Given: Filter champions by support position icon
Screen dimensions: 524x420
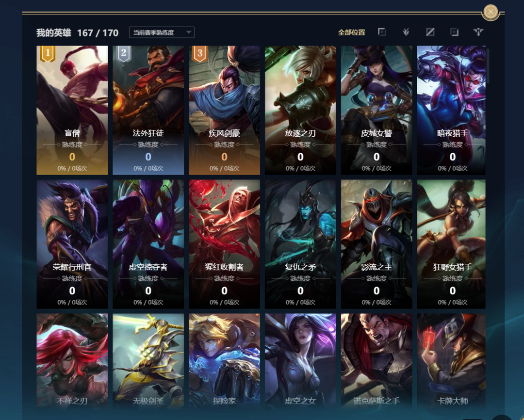Looking at the screenshot, I should (x=478, y=32).
